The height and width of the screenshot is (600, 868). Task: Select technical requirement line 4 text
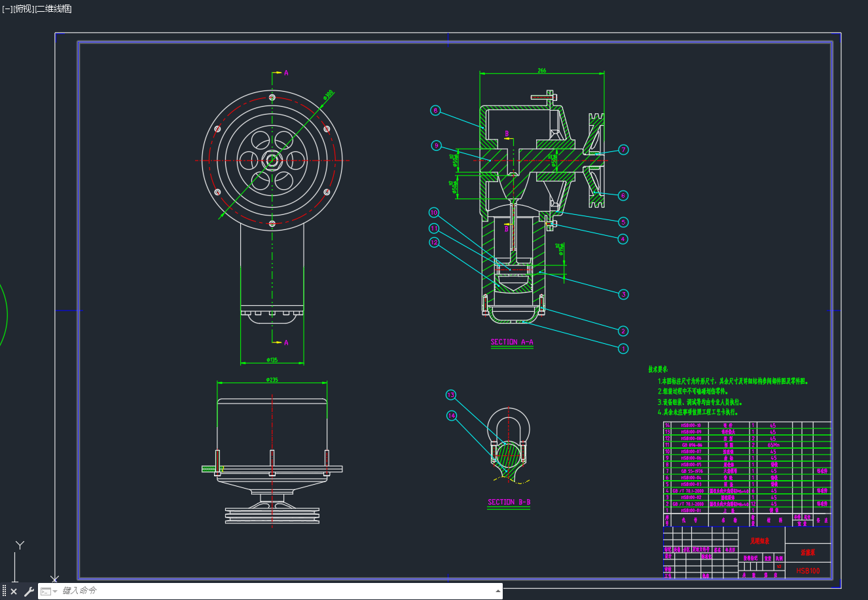[698, 413]
